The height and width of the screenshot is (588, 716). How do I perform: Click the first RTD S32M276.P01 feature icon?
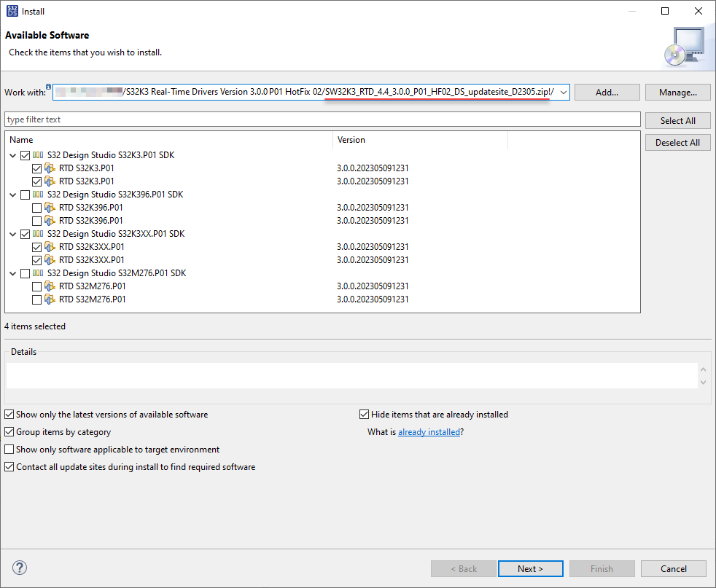50,286
